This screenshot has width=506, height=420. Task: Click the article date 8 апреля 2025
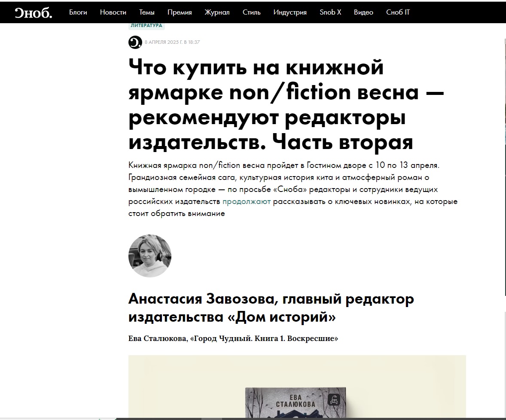[x=172, y=42]
